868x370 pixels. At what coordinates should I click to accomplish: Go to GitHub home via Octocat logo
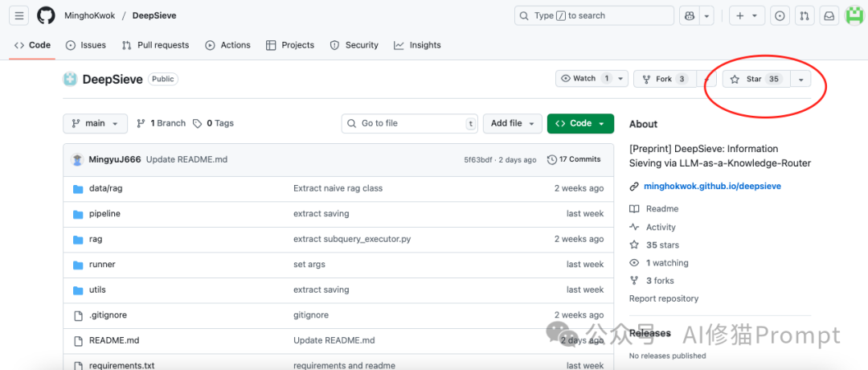pos(46,15)
